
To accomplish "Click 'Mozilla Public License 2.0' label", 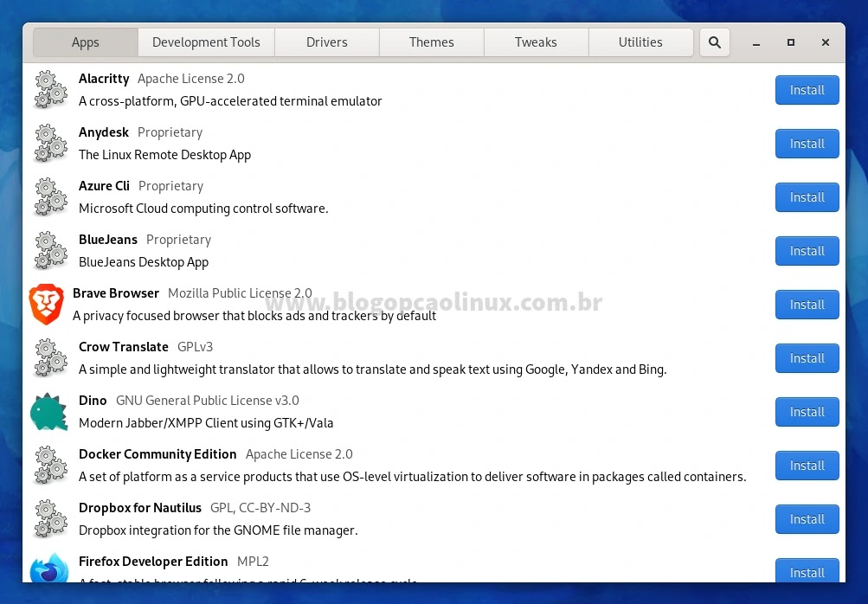I will pyautogui.click(x=240, y=293).
